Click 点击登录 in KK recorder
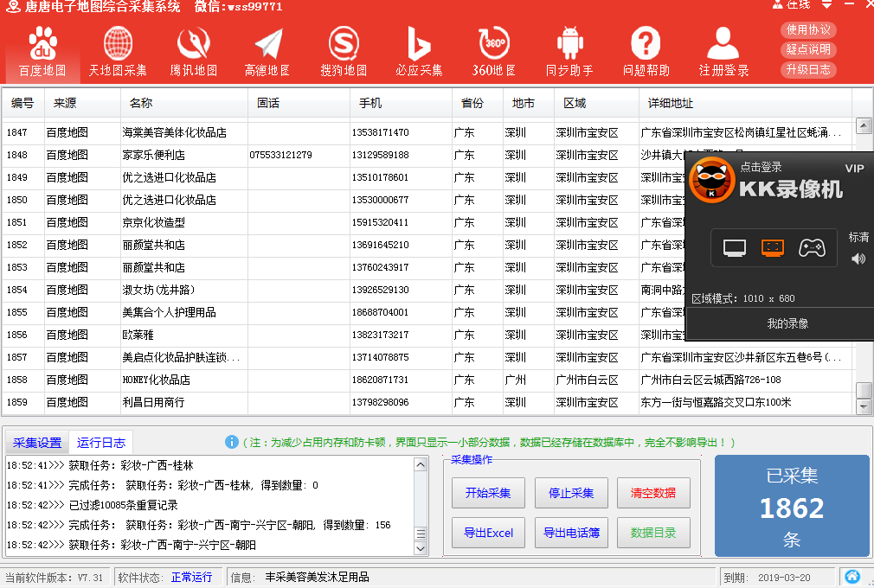The width and height of the screenshot is (874, 588). click(x=761, y=167)
